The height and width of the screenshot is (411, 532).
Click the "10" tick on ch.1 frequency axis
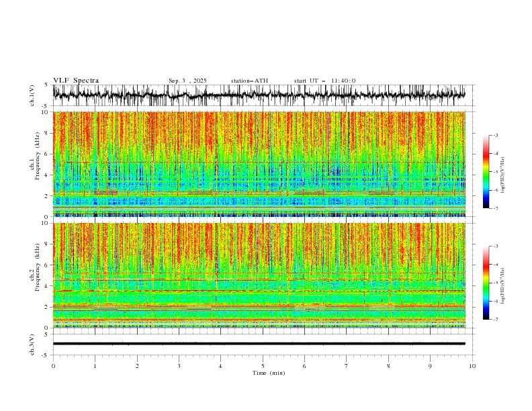[x=46, y=112]
